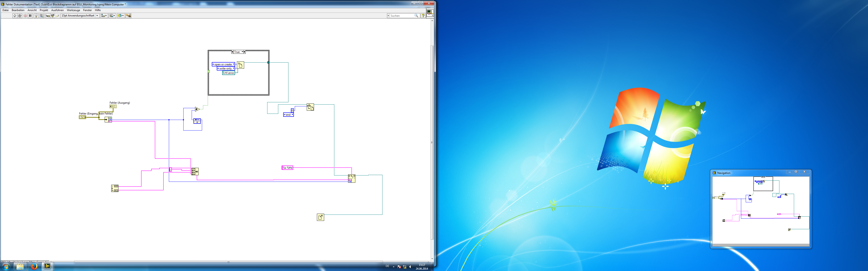Toggle retain wire values button
Image resolution: width=868 pixels, height=271 pixels.
pyautogui.click(x=42, y=16)
